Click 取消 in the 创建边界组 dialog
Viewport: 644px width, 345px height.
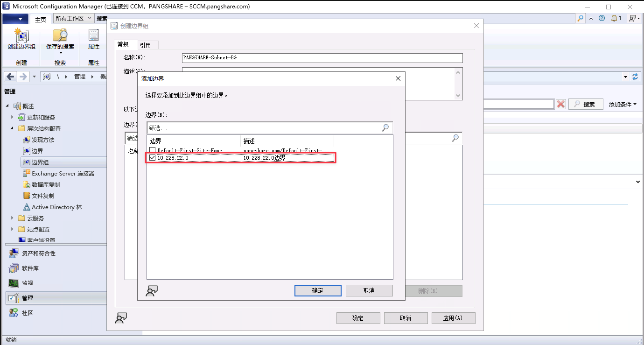point(406,318)
